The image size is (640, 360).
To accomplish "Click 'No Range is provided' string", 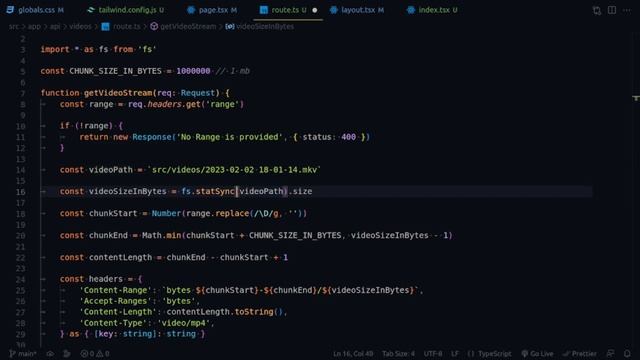I will 229,137.
